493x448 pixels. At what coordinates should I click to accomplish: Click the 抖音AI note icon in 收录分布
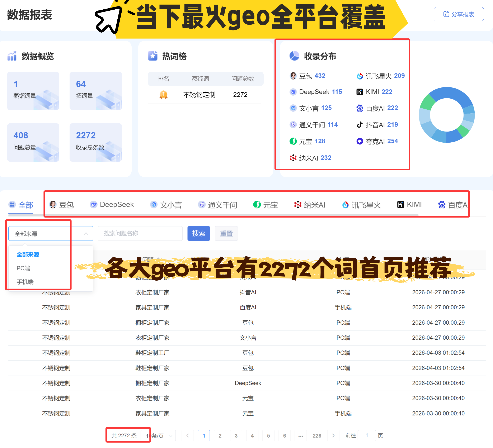(x=360, y=125)
